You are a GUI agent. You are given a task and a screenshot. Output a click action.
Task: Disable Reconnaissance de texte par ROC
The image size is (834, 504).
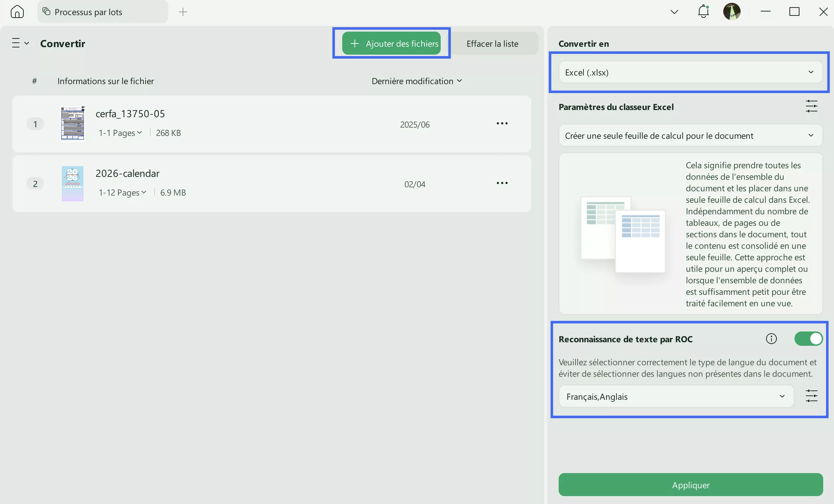pos(808,339)
